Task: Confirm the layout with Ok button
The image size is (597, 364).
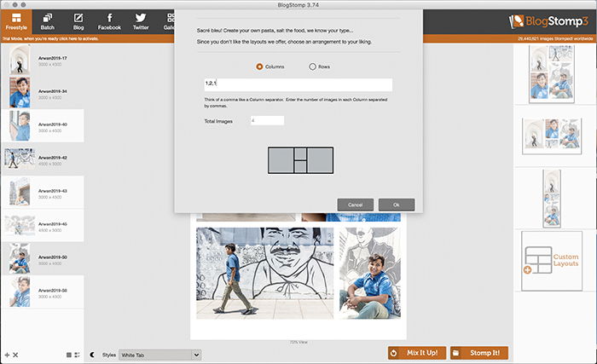Action: coord(396,205)
